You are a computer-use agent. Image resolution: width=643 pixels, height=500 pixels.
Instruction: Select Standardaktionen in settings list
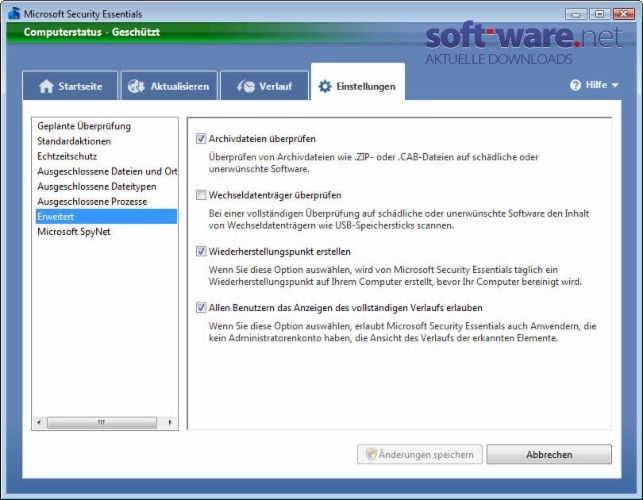tap(106, 141)
